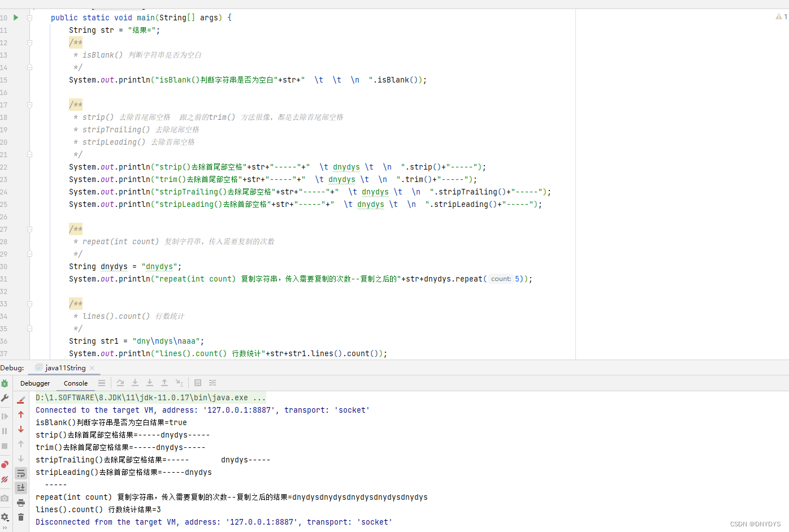
Task: Place cursor on 'String dnydys' declaration
Action: click(125, 266)
